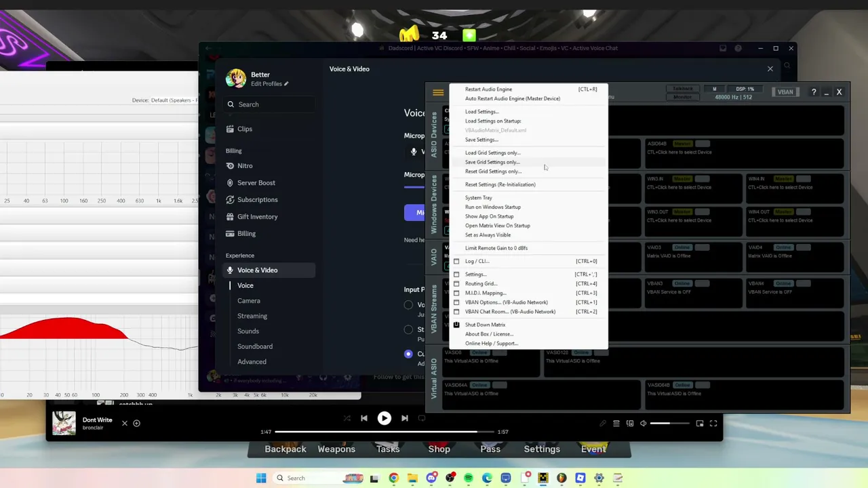Image resolution: width=868 pixels, height=488 pixels.
Task: Open M.I.D.I. Mapping... entry
Action: pos(486,293)
